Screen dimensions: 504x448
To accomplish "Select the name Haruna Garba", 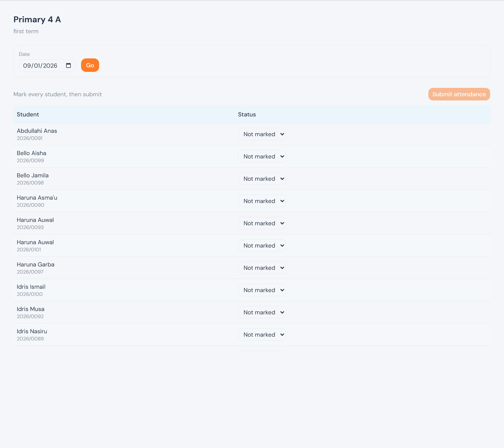I will coord(35,265).
